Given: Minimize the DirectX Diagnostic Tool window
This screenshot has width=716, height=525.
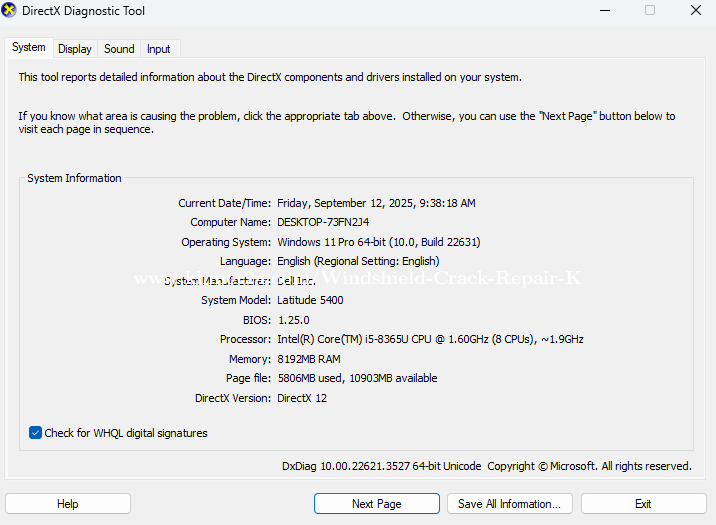Looking at the screenshot, I should click(x=604, y=11).
